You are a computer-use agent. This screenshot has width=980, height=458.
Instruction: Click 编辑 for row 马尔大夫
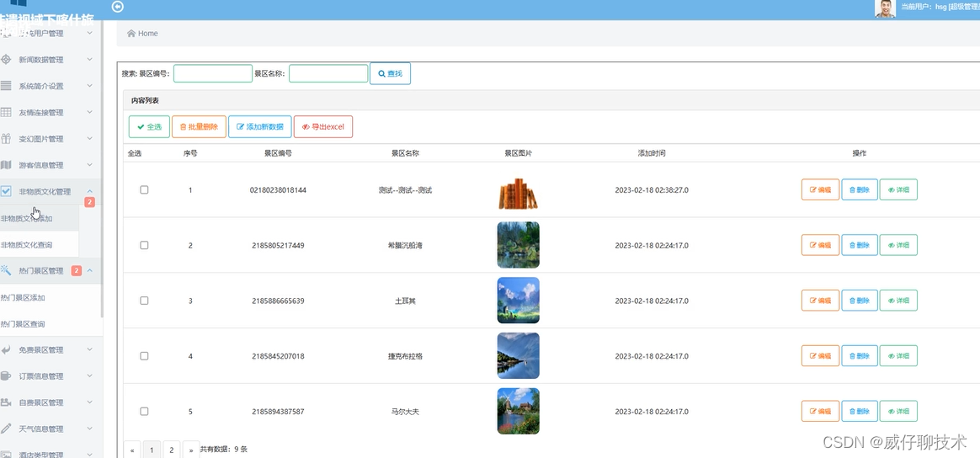tap(820, 411)
